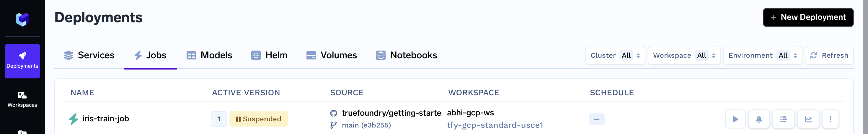
Task: Click the ACTIVE VERSION column header
Action: pos(246,93)
